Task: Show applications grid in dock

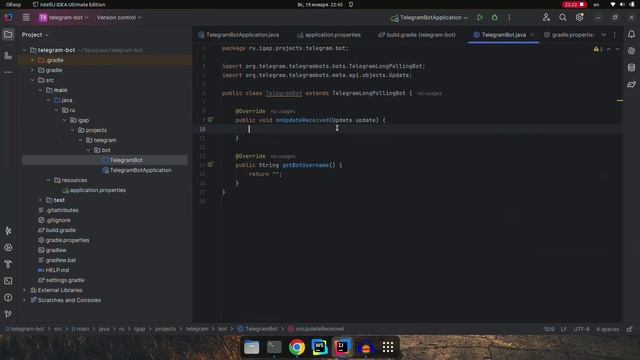Action: [388, 347]
